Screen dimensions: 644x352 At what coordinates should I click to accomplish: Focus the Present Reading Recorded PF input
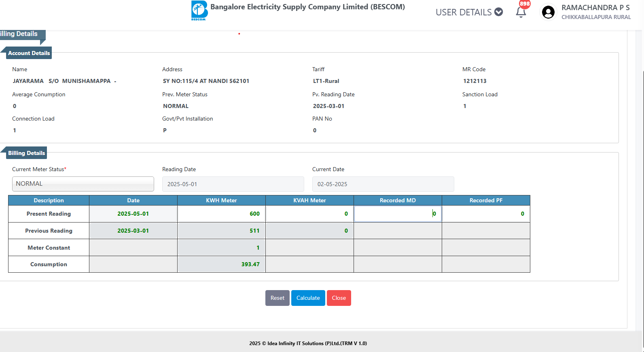[x=486, y=214]
